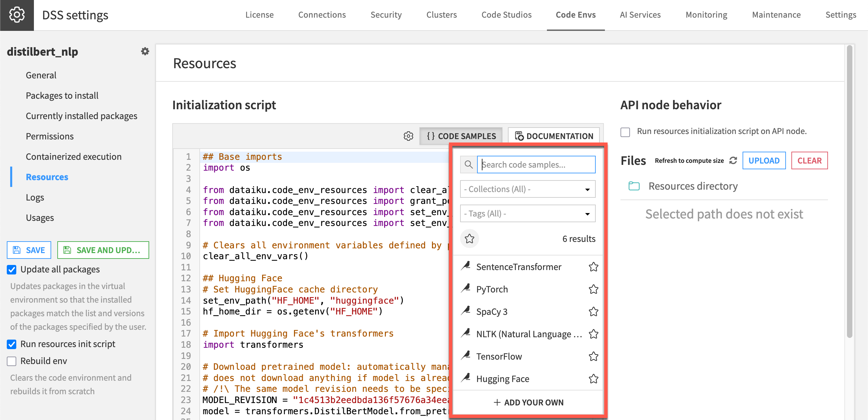
Task: Click the bird icon beside SentenceTransformer
Action: 466,266
